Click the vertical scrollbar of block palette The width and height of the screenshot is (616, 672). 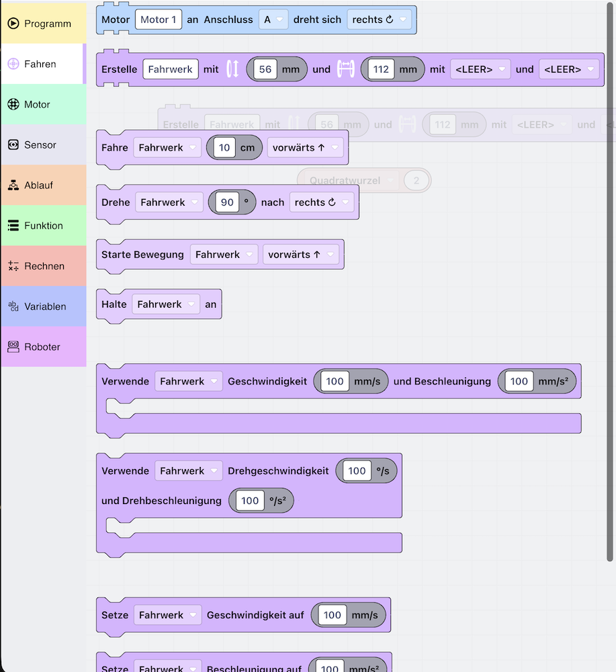(610, 269)
